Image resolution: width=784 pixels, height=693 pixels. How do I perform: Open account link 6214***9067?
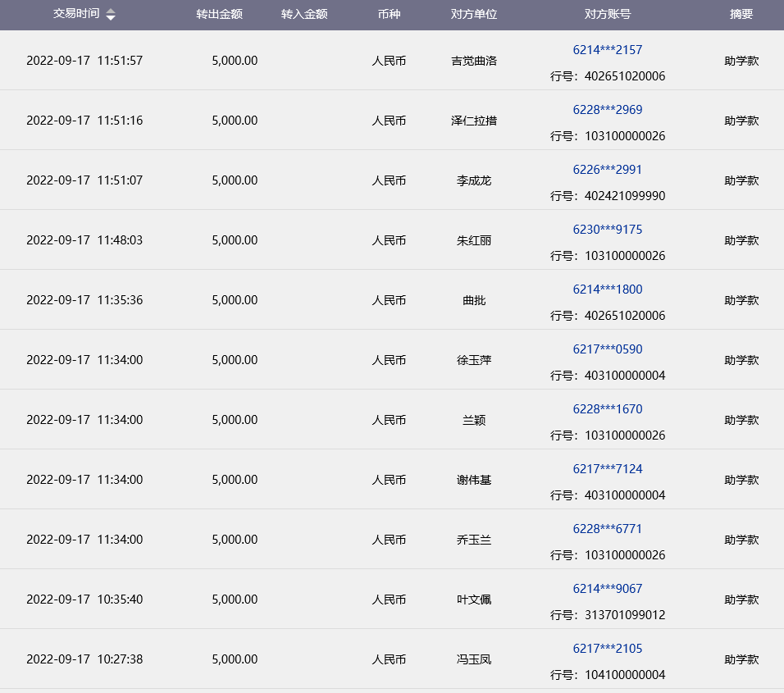pos(608,589)
